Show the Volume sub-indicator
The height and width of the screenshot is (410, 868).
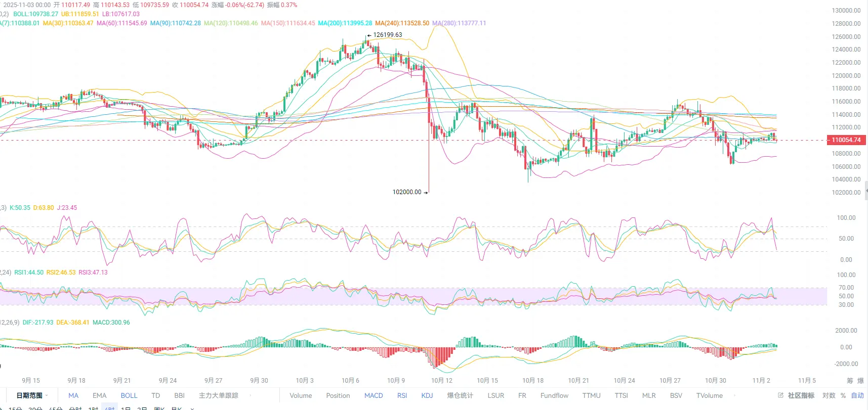tap(301, 396)
